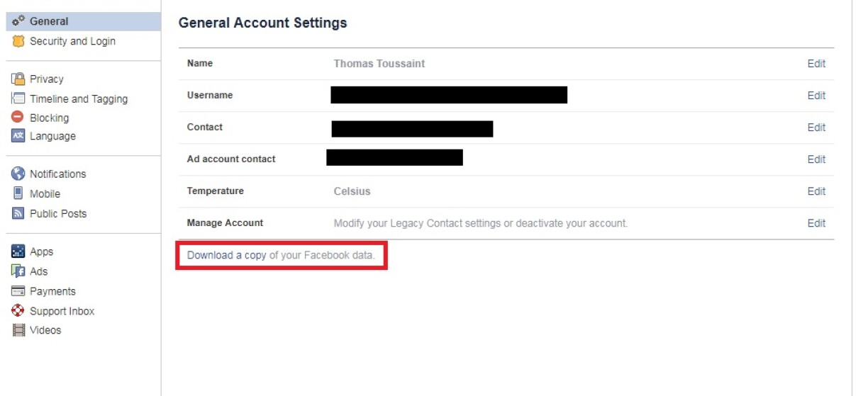This screenshot has width=868, height=396.
Task: Click the Notifications globe icon
Action: [18, 174]
